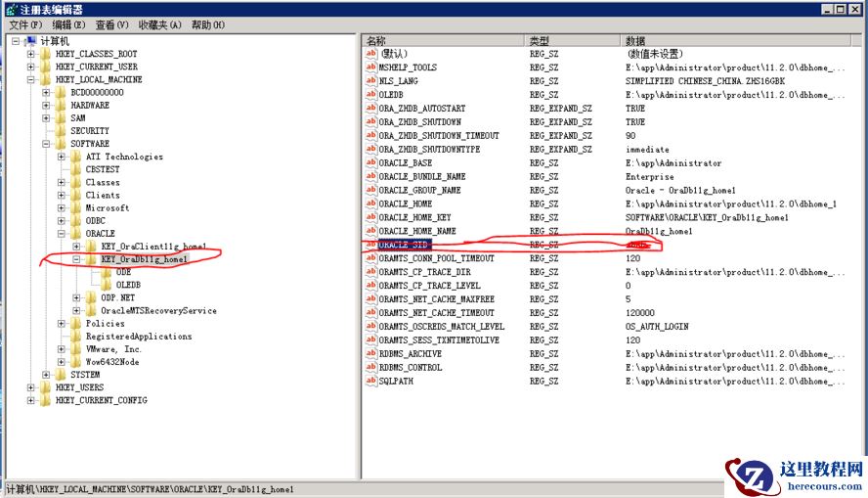Select the BCD00000000 folder icon
This screenshot has width=868, height=498.
(61, 92)
